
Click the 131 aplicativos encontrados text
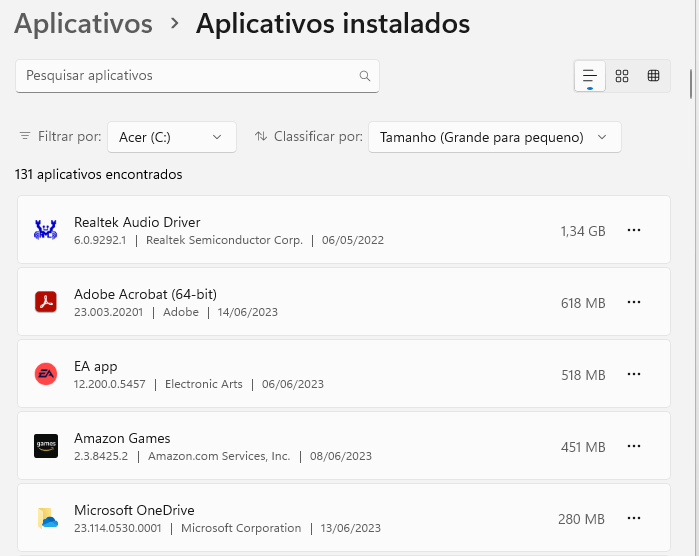pyautogui.click(x=99, y=174)
